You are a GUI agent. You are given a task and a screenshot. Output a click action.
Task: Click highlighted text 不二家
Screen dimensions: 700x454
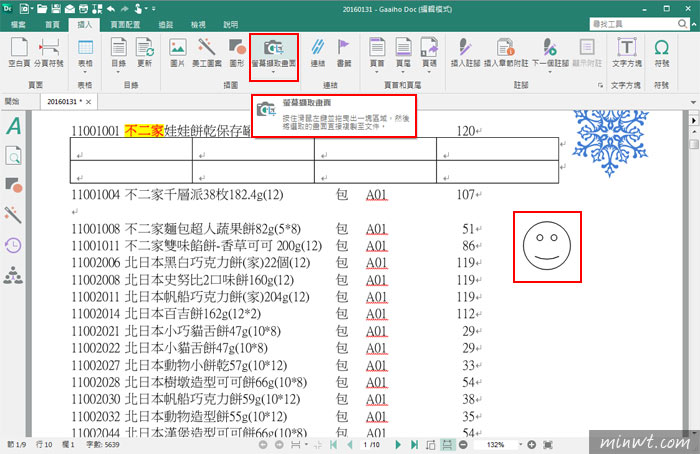pyautogui.click(x=144, y=131)
